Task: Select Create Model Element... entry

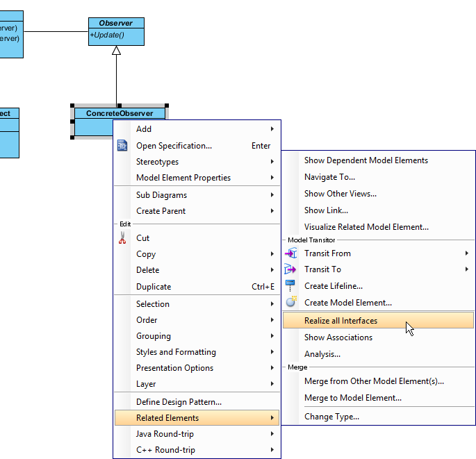Action: coord(378,303)
